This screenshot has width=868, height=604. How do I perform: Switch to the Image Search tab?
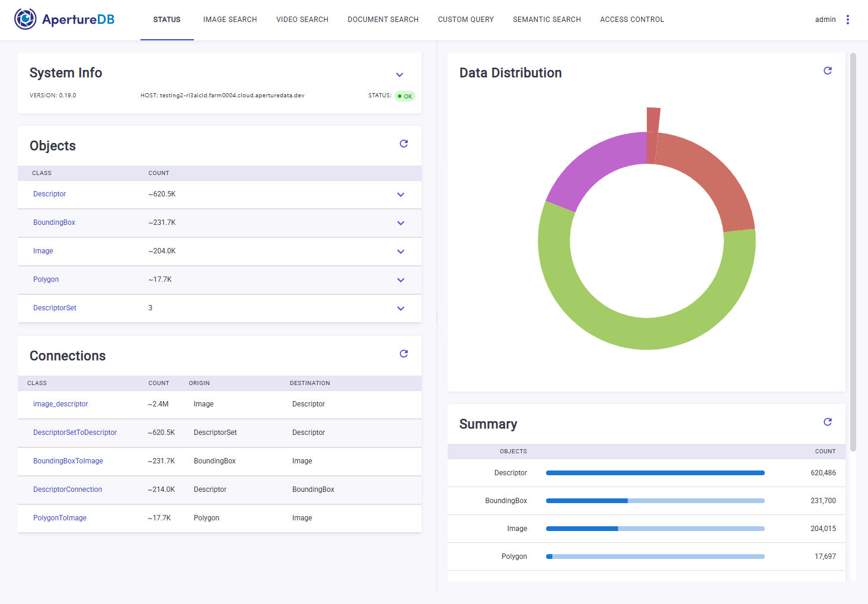(230, 20)
